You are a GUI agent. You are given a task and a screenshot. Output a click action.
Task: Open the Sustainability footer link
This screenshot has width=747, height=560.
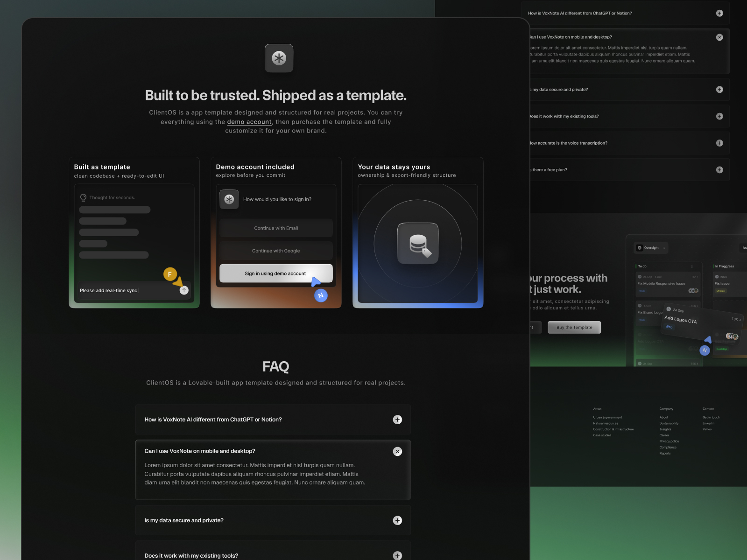click(669, 423)
